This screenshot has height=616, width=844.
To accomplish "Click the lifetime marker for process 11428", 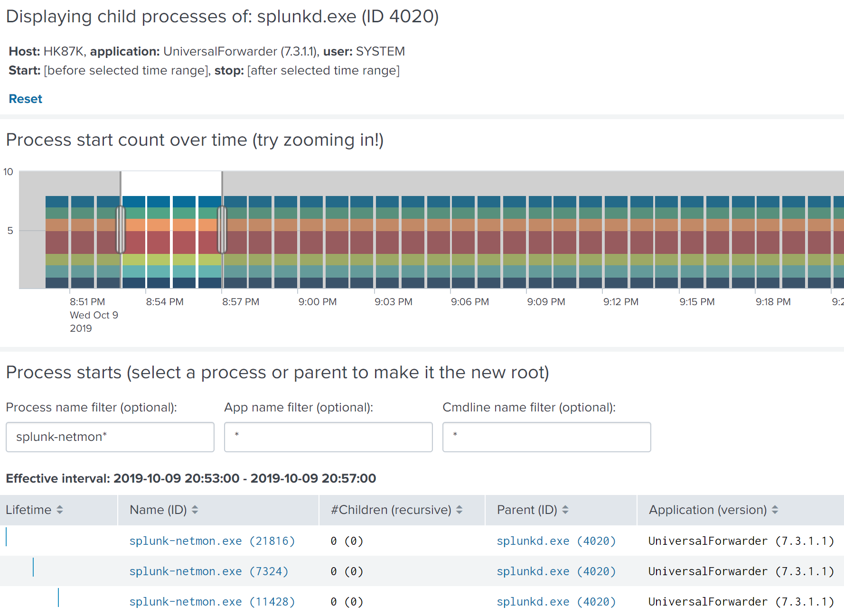I will [x=58, y=597].
